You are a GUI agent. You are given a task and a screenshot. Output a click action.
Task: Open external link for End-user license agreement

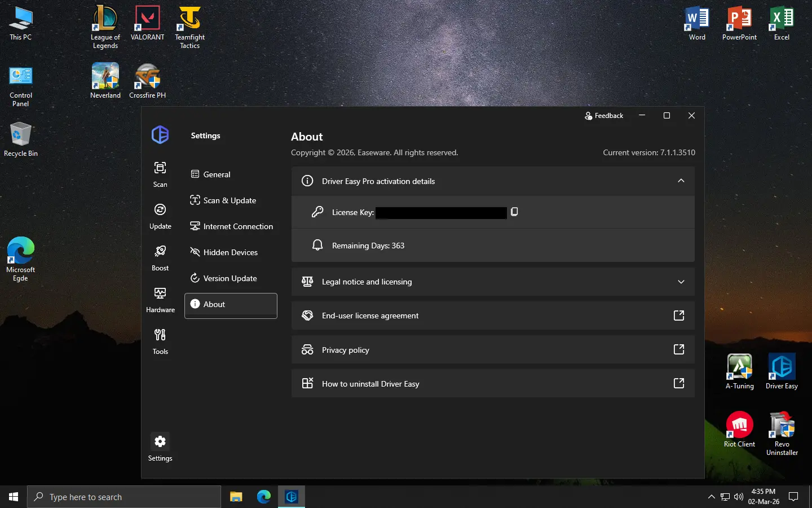click(x=679, y=316)
